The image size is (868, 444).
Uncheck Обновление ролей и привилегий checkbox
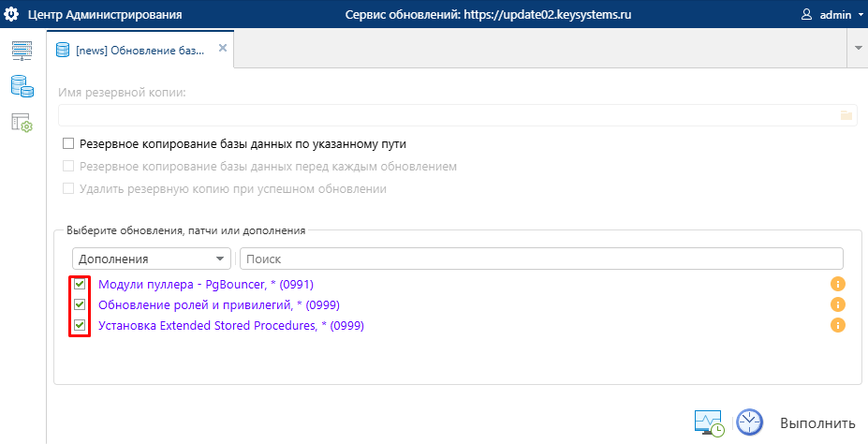tap(80, 305)
